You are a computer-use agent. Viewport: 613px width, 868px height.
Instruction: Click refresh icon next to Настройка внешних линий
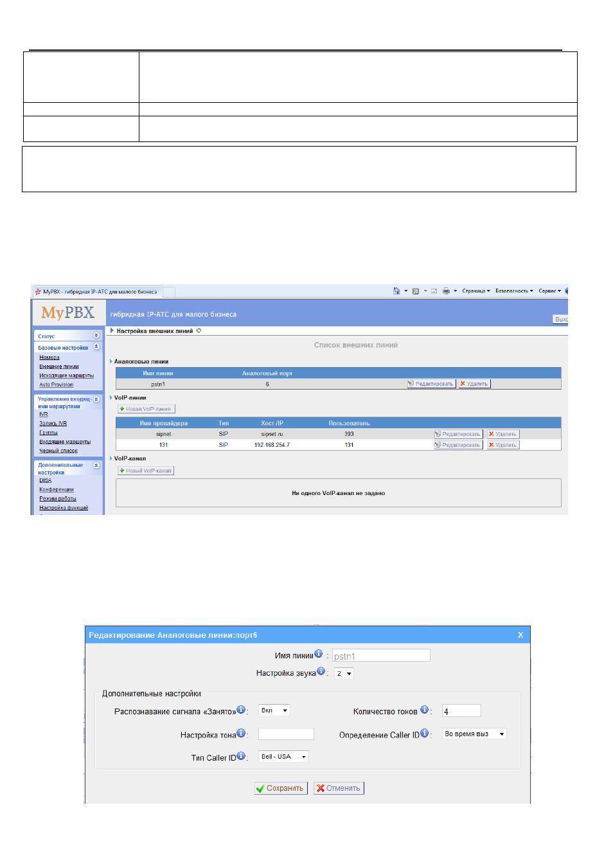(x=199, y=330)
